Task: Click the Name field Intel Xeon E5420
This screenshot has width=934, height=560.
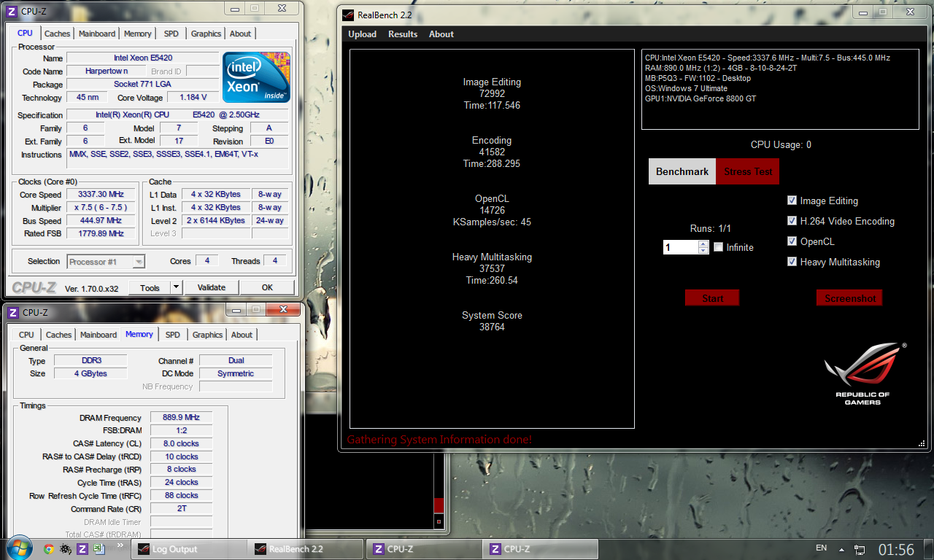Action: pos(143,58)
